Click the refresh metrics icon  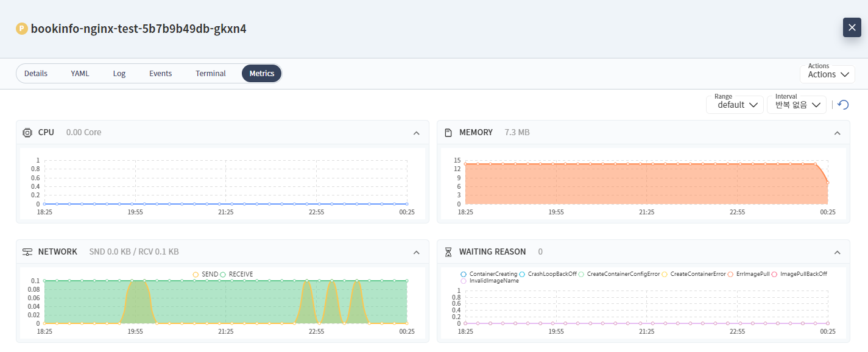point(844,105)
